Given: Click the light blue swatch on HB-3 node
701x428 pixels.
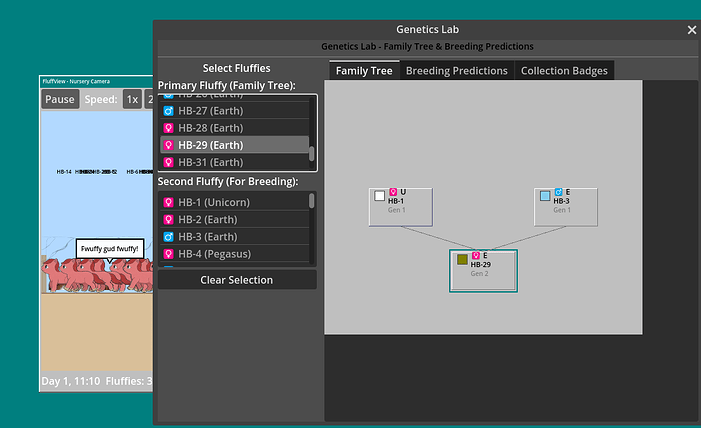Looking at the screenshot, I should point(545,196).
